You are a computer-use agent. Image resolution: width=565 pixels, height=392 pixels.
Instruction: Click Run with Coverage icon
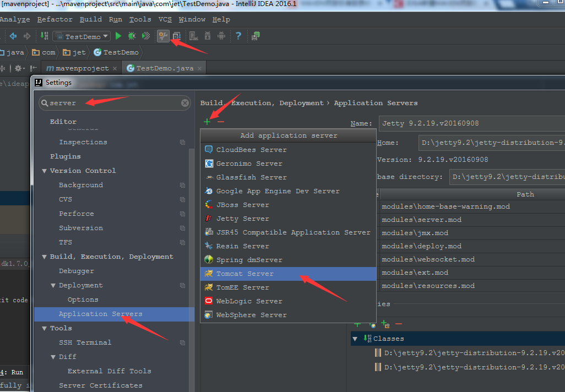(146, 36)
